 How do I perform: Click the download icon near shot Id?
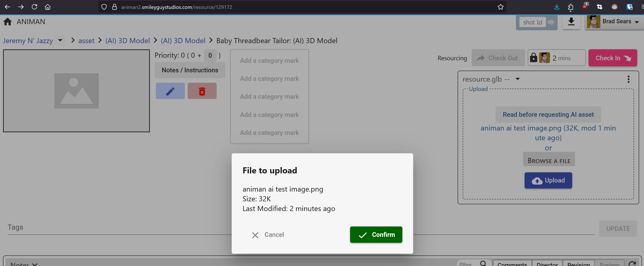(571, 22)
